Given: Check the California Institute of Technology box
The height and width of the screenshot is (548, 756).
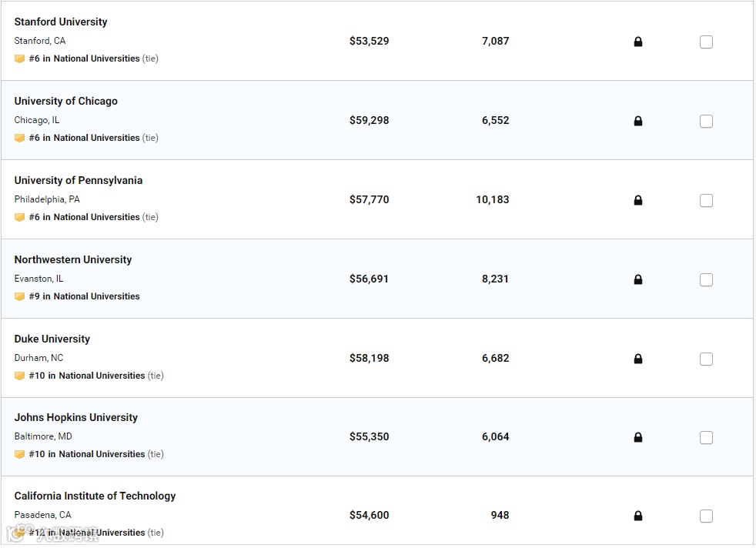Looking at the screenshot, I should tap(706, 516).
